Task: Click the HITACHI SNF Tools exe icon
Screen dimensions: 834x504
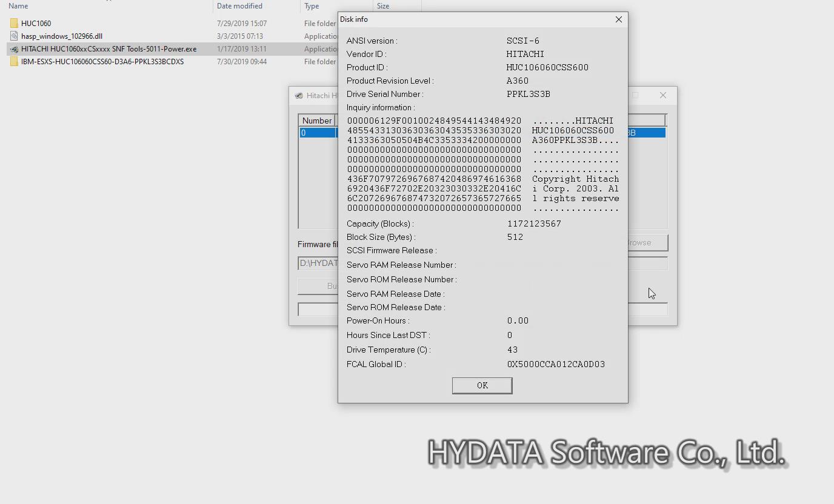Action: 14,48
